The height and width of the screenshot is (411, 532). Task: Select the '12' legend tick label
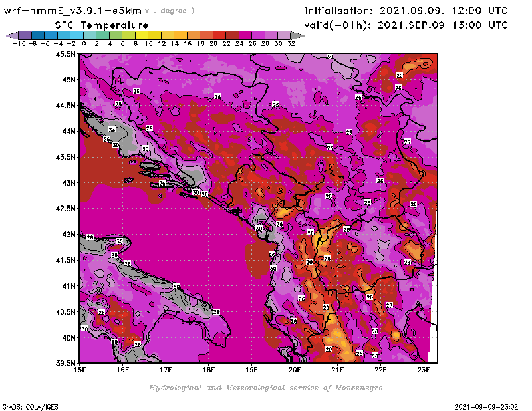[162, 44]
